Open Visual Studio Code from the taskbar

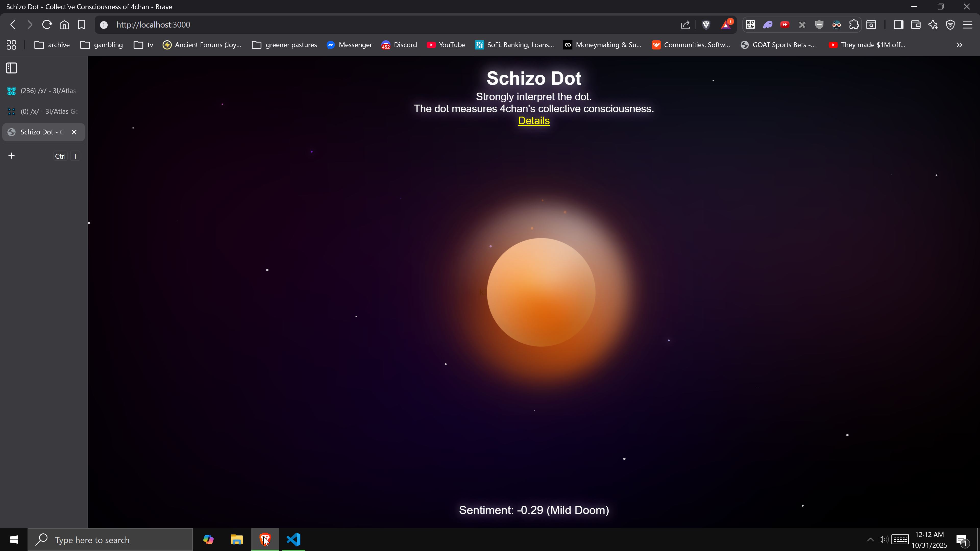coord(293,539)
